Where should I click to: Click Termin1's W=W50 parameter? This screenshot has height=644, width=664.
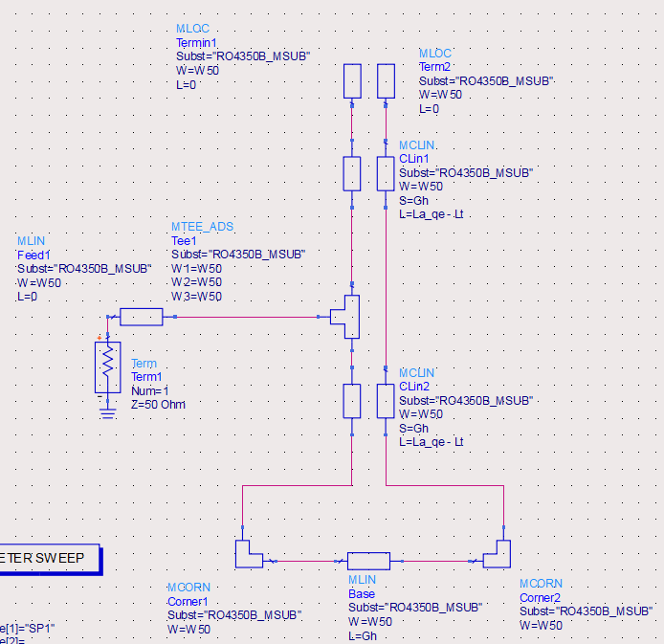click(x=197, y=71)
